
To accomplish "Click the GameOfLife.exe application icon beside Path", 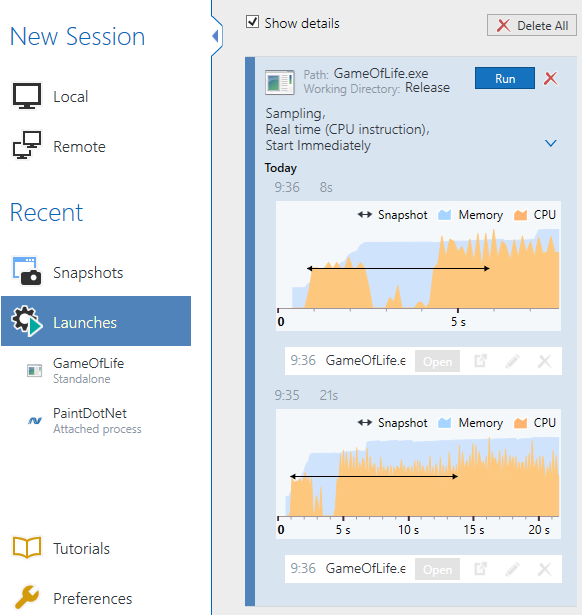I will click(x=280, y=82).
